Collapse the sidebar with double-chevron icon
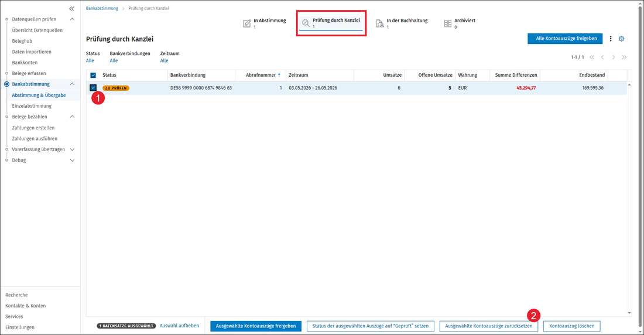Viewport: 644px width, 335px height. 71,9
